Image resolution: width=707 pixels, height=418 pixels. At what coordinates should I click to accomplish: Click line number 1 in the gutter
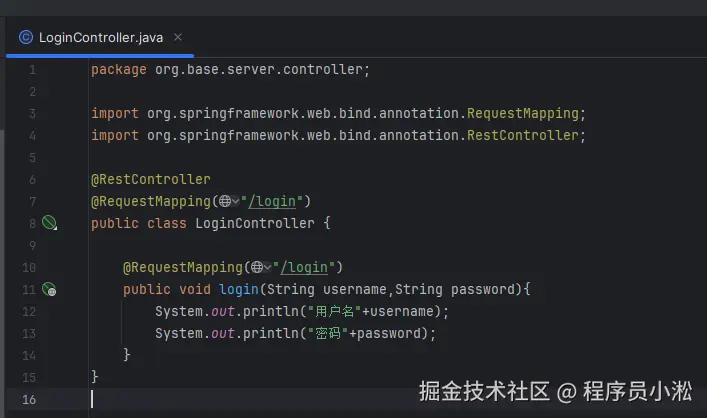click(32, 70)
